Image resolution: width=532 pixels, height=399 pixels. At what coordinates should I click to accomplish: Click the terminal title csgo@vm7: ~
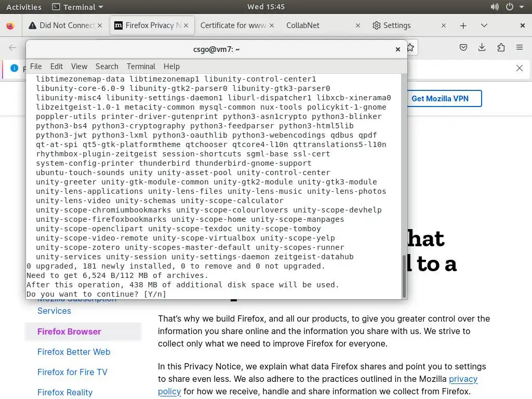click(217, 49)
